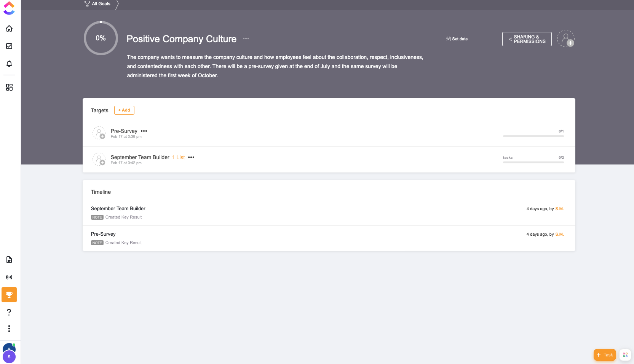The height and width of the screenshot is (364, 634).
Task: Click the Pre-Survey progress bar
Action: (533, 136)
